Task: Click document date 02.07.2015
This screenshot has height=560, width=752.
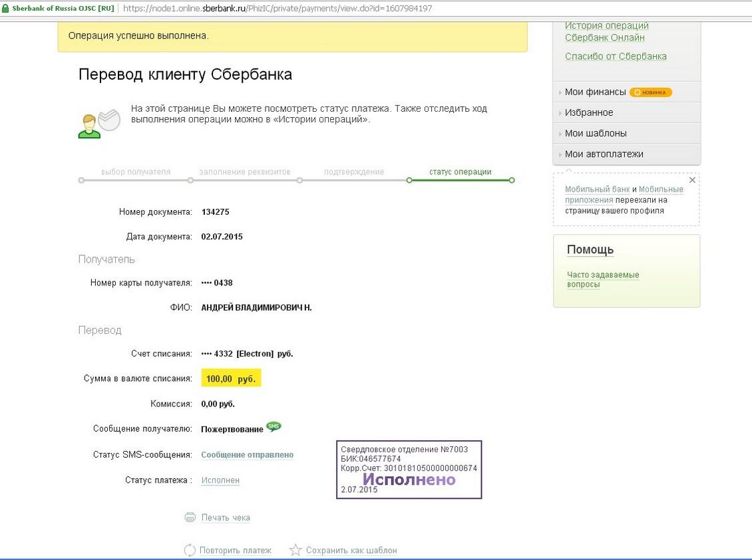Action: pos(222,236)
